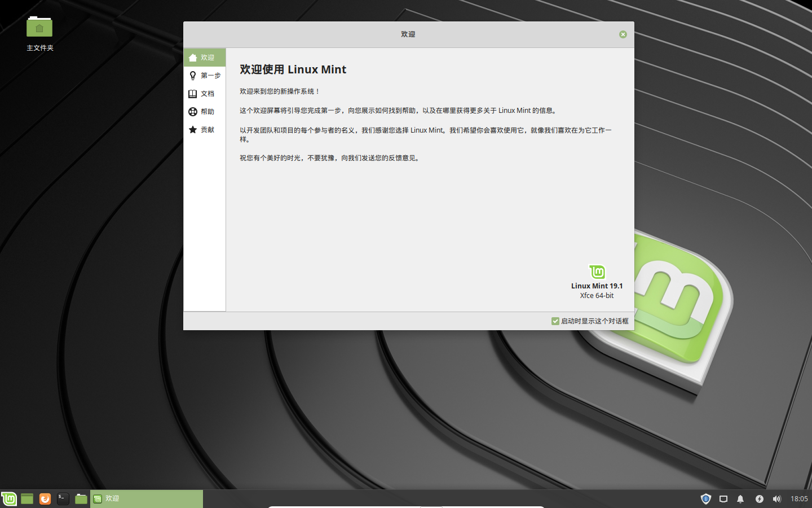Screen dimensions: 812x508
Task: Open the Linux Mint application menu
Action: point(8,498)
